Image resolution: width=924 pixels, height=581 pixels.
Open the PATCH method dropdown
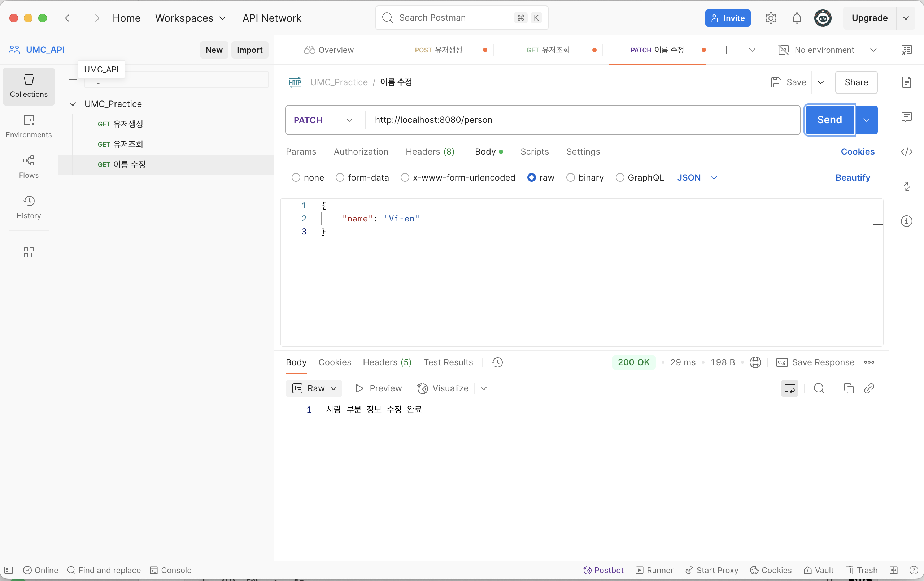tap(323, 120)
